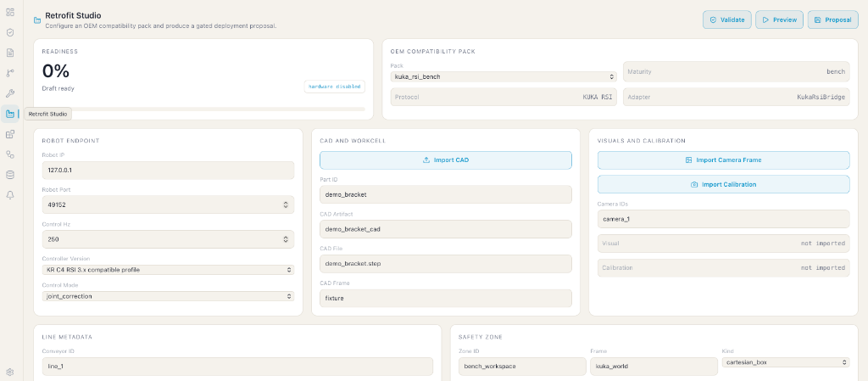Click the Part ID field demo_bracket

[446, 194]
